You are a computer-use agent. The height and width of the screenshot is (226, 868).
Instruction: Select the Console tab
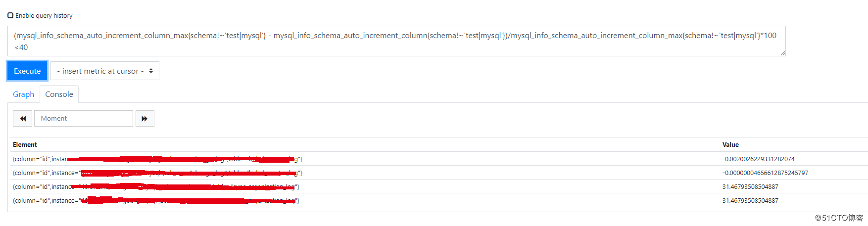[x=59, y=94]
